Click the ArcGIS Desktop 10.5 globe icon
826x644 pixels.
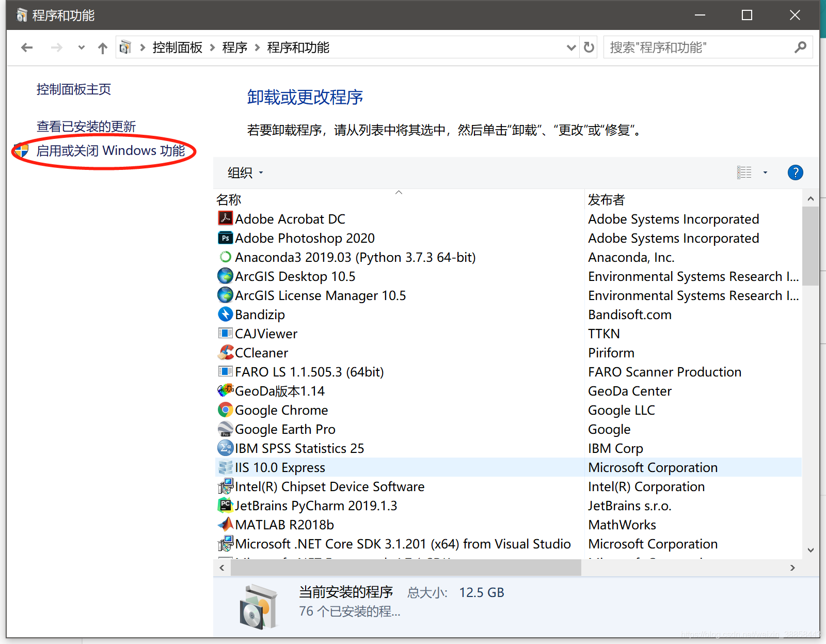pyautogui.click(x=225, y=276)
